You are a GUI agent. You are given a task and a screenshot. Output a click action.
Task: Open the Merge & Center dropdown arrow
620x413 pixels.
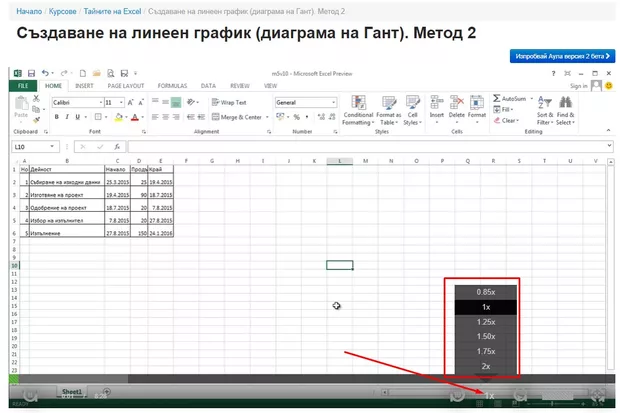click(267, 117)
